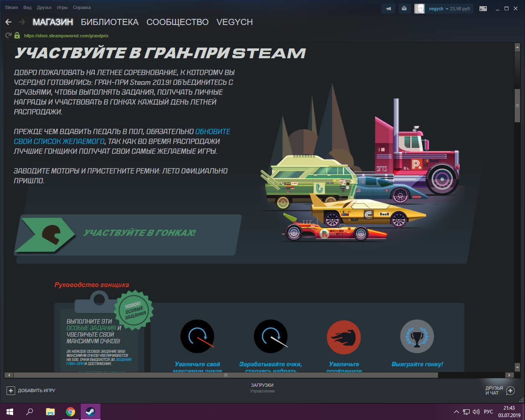Click the 'Зарабатывайте очки,' caption
525x420 pixels.
[271, 364]
